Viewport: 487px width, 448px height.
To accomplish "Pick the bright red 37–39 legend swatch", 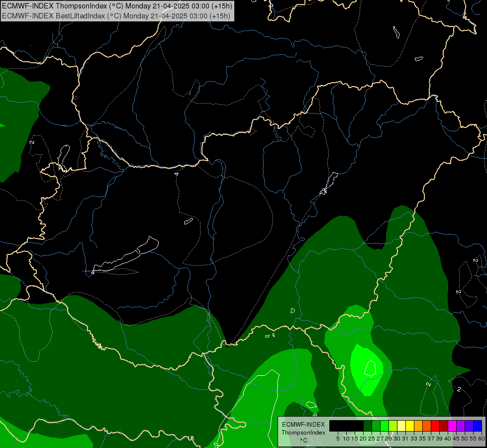I will 435,426.
